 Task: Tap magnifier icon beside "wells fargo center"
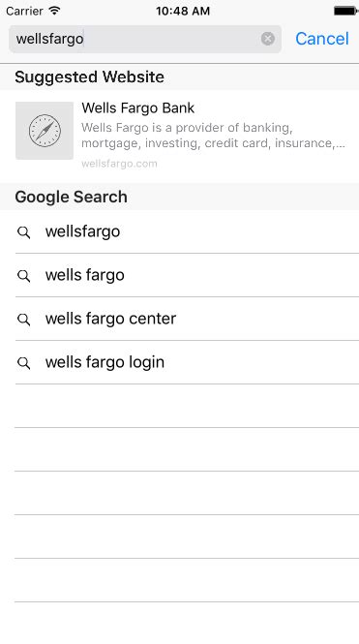tap(24, 320)
